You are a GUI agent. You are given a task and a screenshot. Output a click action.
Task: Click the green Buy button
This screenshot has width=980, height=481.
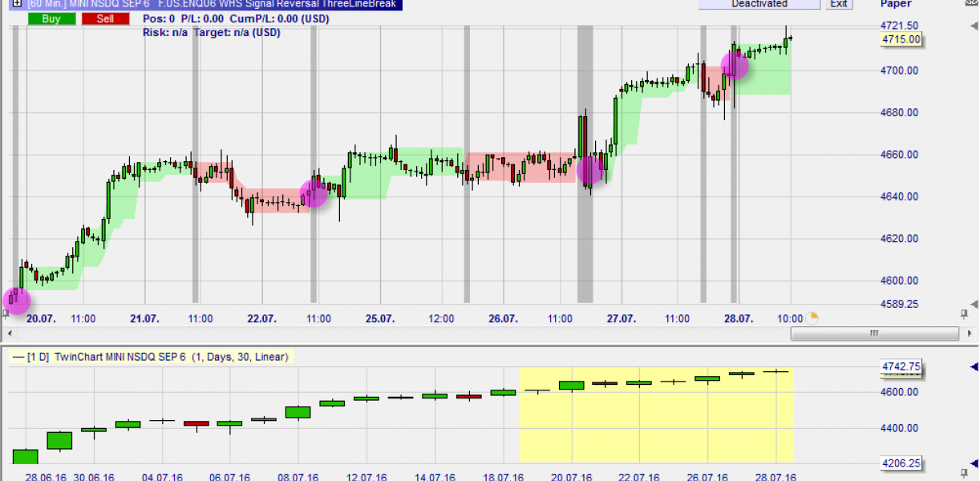(52, 18)
